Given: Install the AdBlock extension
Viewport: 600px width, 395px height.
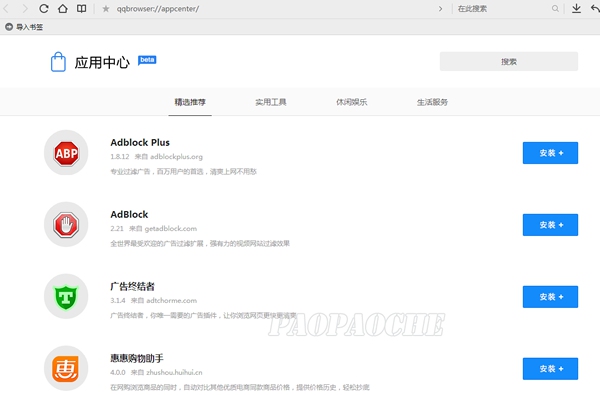Looking at the screenshot, I should (550, 225).
